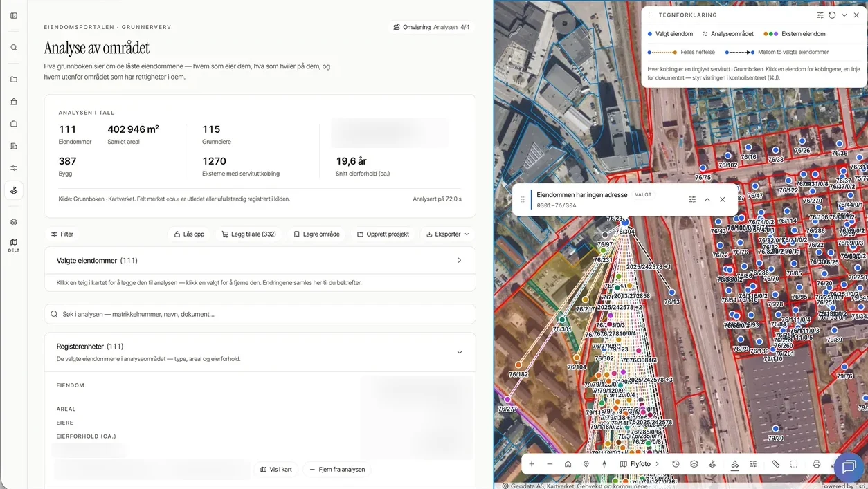Screen dimensions: 868x489
Task: Open map history clock tool
Action: (676, 464)
